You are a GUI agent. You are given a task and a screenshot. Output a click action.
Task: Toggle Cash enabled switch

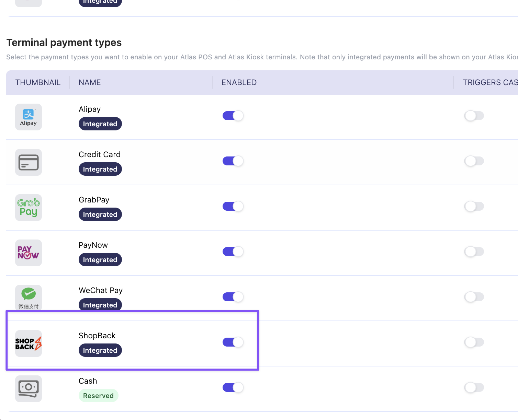click(x=233, y=387)
